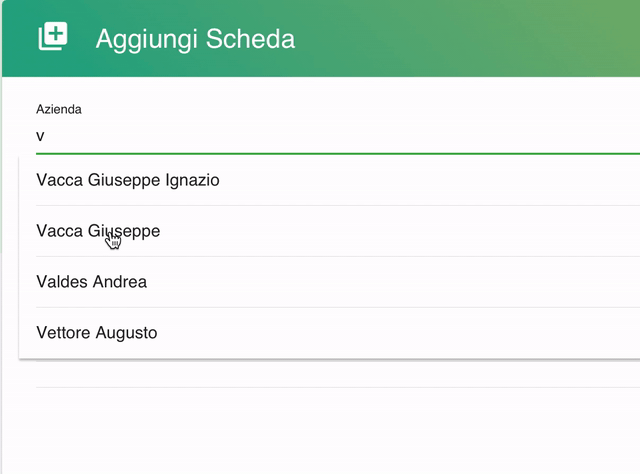The width and height of the screenshot is (640, 474).
Task: Click the stacked-cards icon beside Aggiungi Scheda
Action: point(53,36)
